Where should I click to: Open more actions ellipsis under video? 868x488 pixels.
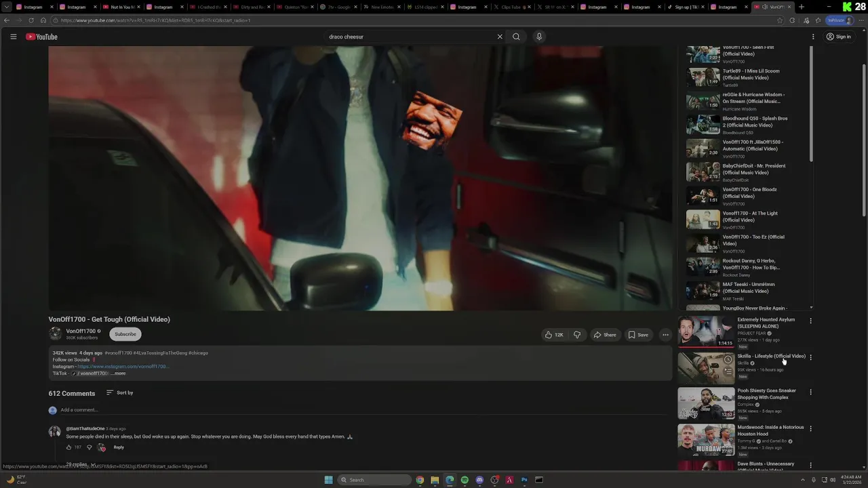(x=665, y=335)
